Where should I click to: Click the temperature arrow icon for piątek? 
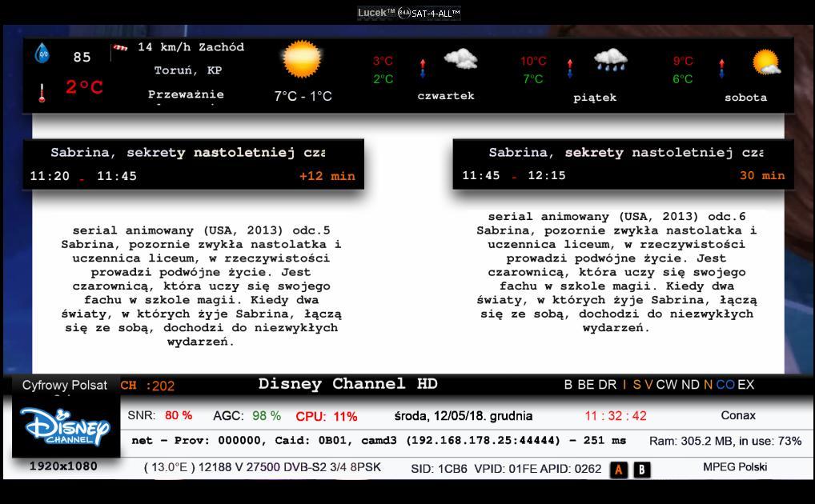tap(570, 69)
